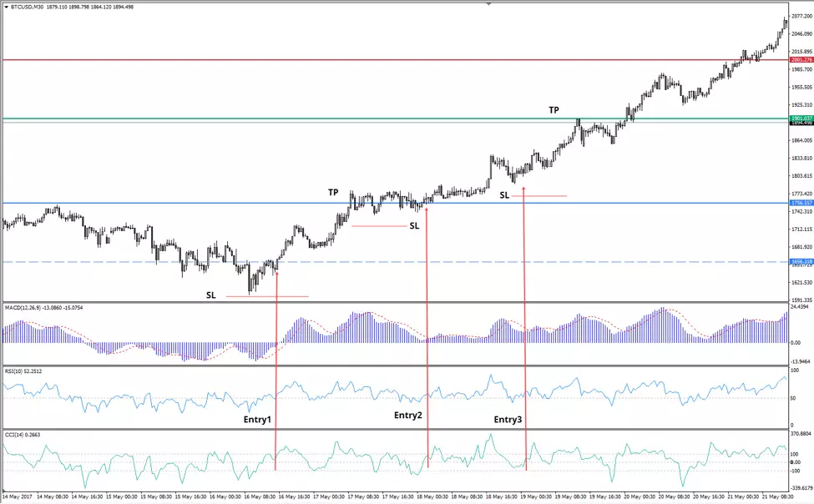Select the chart shift triangle marker at the top edge
Viewport: 814px width, 504px height.
tap(488, 3)
